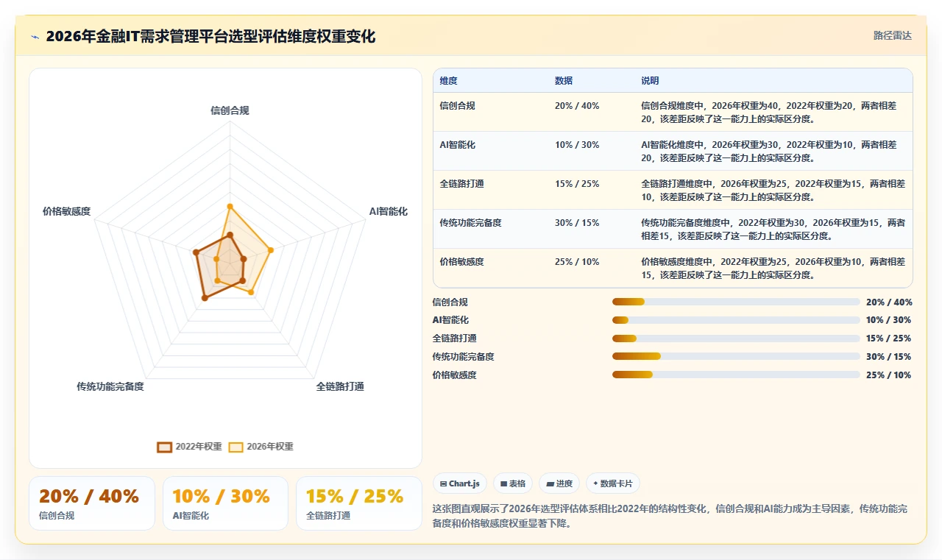The image size is (942, 560).
Task: Toggle the 2026年权重 legend item
Action: coord(261,447)
